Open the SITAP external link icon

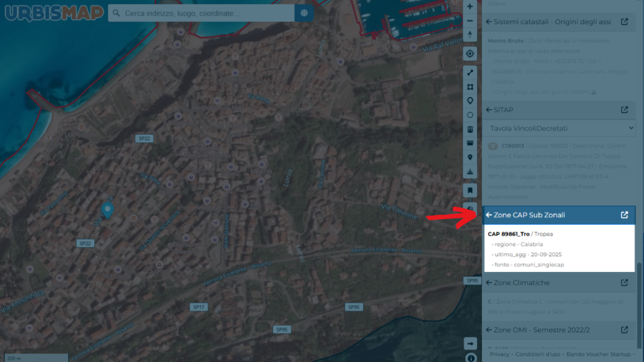tap(624, 109)
